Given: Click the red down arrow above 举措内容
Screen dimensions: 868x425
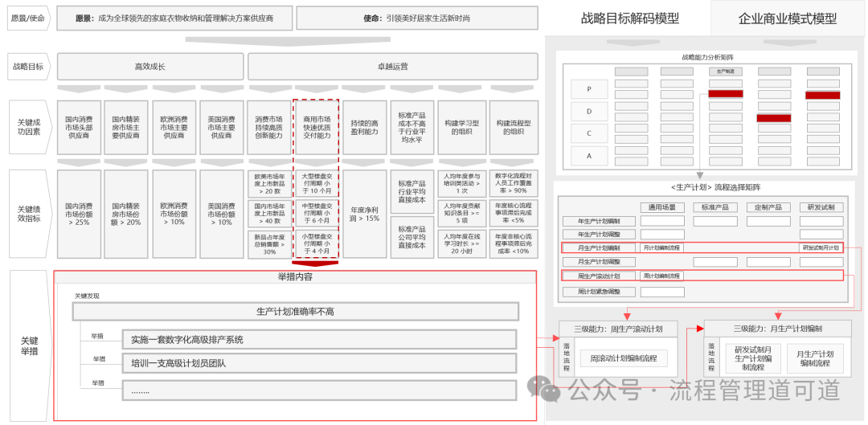Looking at the screenshot, I should (x=316, y=264).
